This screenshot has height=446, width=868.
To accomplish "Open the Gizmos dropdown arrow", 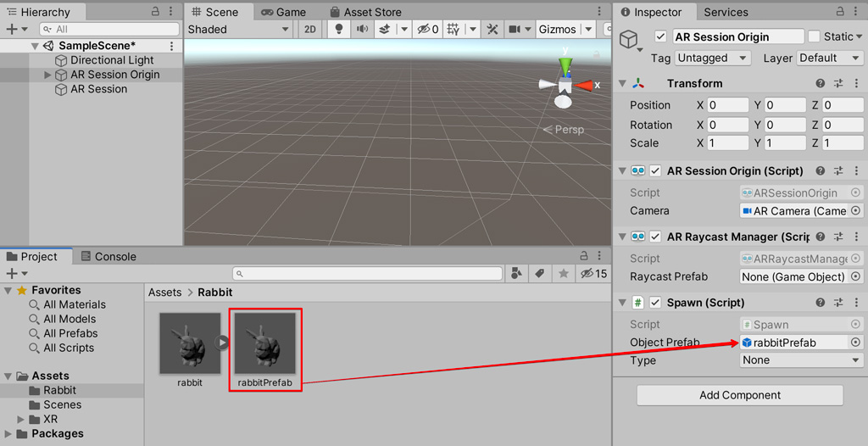I will tap(589, 30).
